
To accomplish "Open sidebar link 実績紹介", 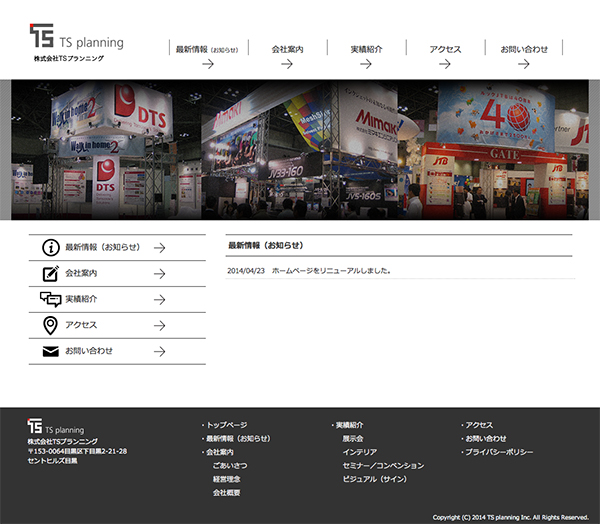I will 81,299.
